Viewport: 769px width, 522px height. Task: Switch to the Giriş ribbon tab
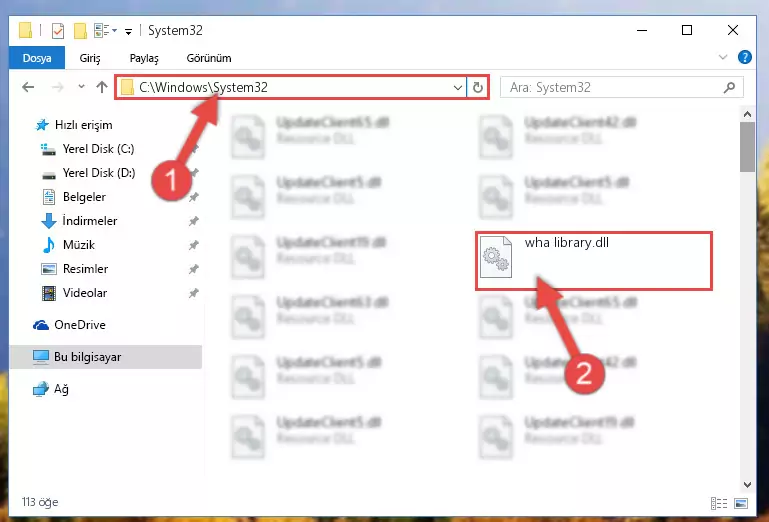(90, 58)
